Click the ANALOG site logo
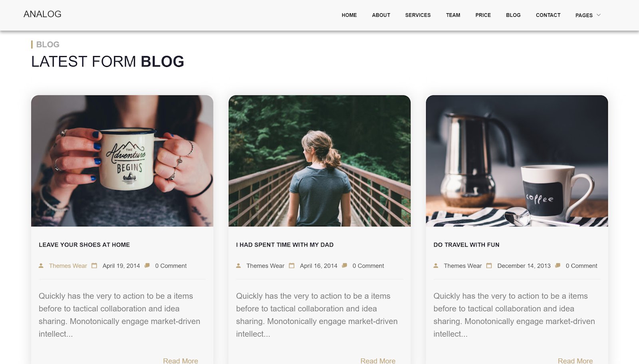639x364 pixels. [42, 14]
